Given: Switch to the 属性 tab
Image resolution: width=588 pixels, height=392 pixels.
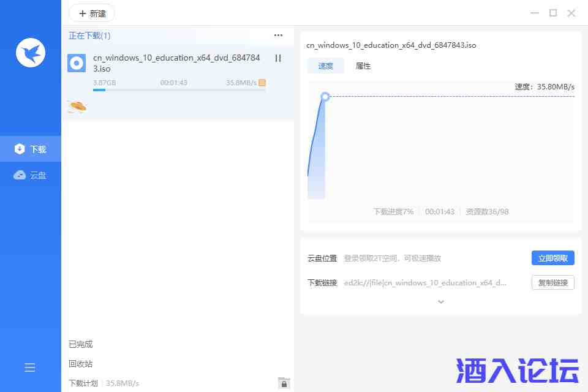Looking at the screenshot, I should pos(363,66).
